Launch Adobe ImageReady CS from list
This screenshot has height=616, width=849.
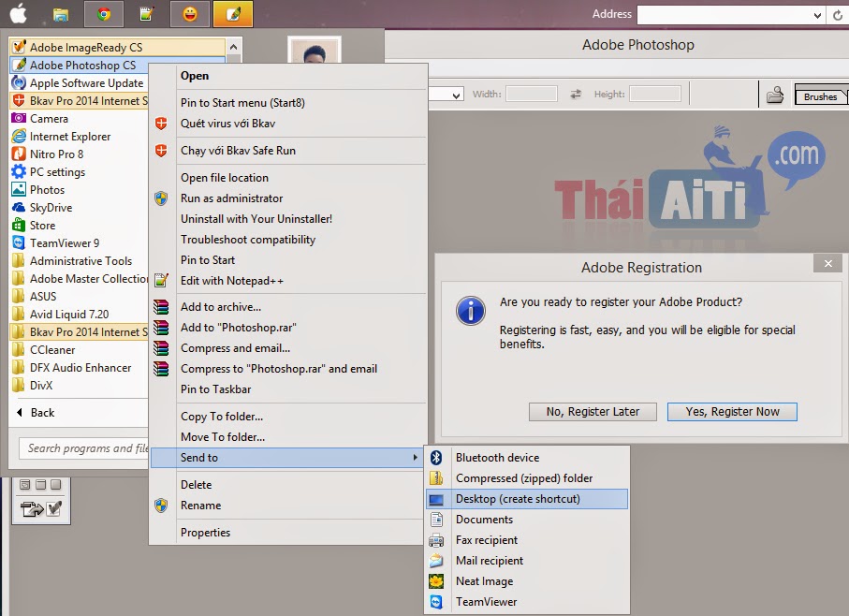pos(118,47)
